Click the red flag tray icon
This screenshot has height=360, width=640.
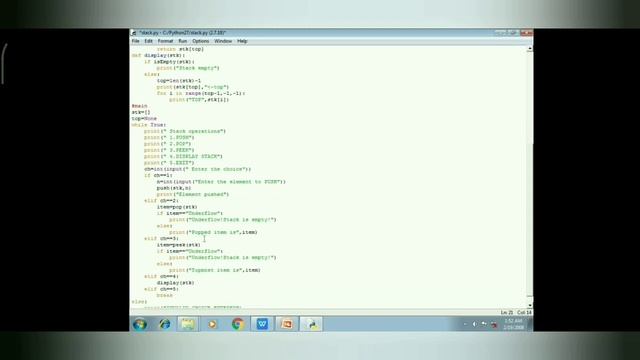pyautogui.click(x=494, y=324)
